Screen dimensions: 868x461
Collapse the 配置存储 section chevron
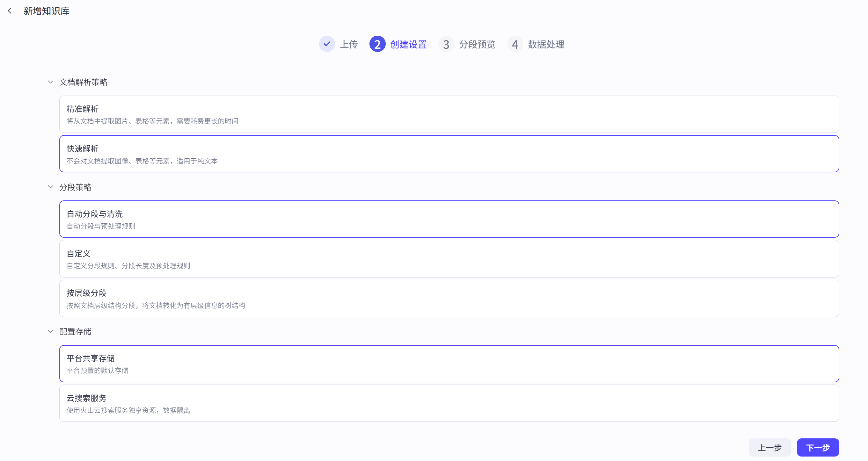[x=51, y=331]
